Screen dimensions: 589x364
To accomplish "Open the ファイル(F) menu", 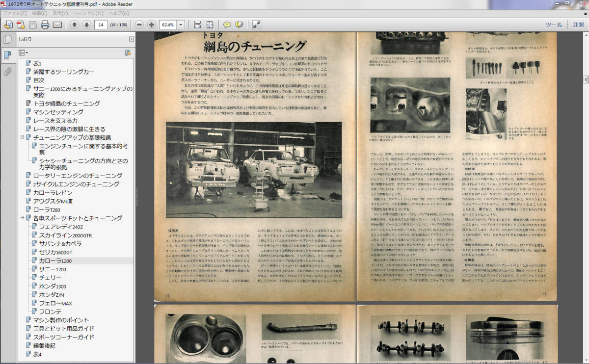I will pos(15,13).
